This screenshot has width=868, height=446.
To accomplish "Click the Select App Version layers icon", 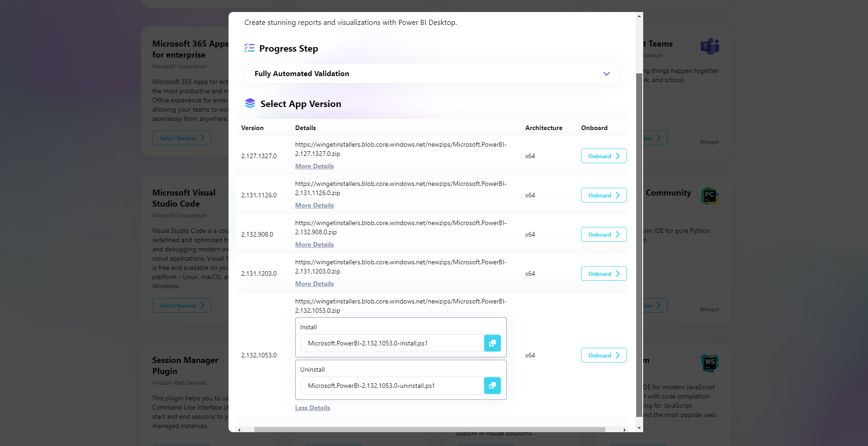I will point(250,103).
